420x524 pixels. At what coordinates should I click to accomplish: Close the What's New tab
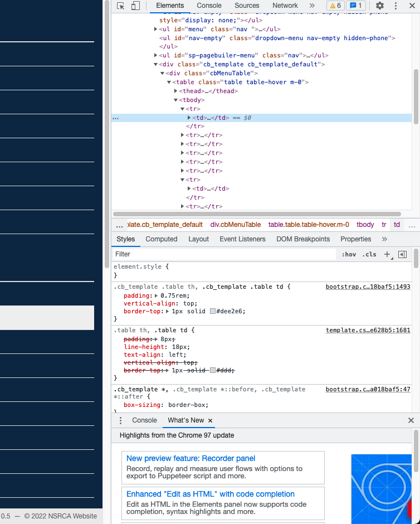click(x=211, y=421)
